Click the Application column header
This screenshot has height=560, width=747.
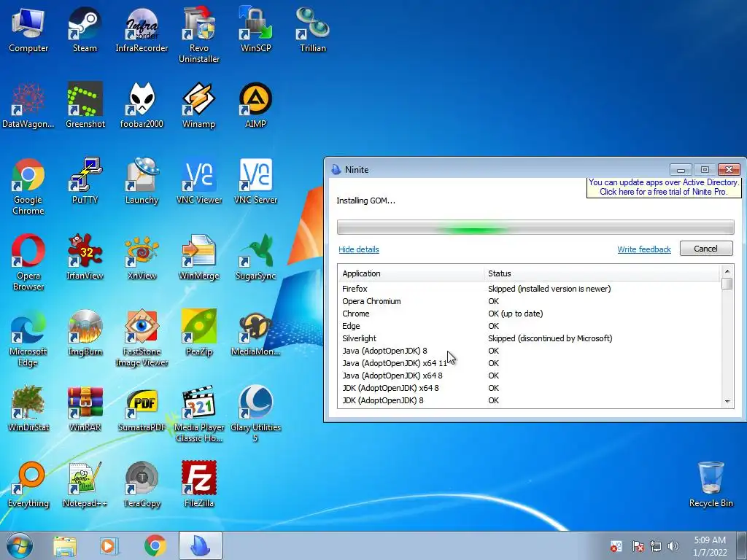coord(411,273)
